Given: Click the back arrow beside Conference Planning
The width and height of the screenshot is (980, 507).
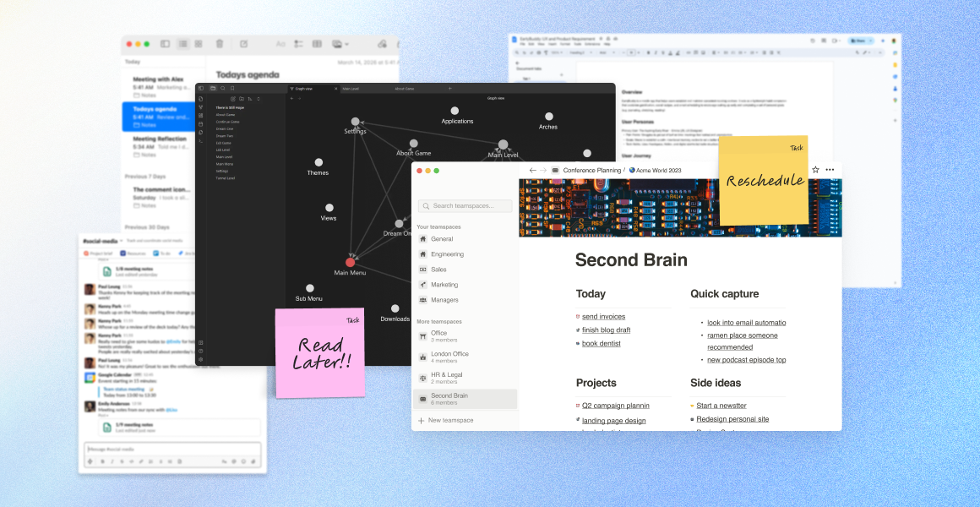Looking at the screenshot, I should (532, 170).
